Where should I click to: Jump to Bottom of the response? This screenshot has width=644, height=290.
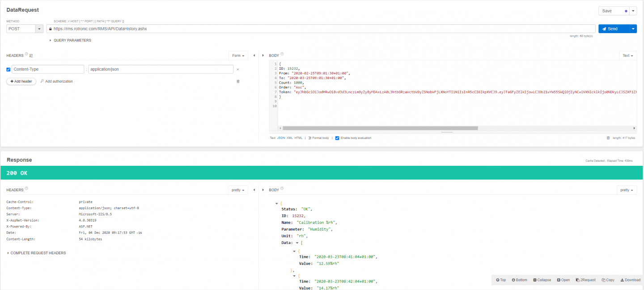click(x=519, y=280)
